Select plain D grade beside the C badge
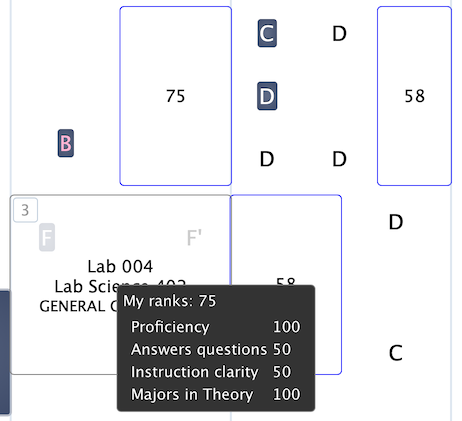This screenshot has width=462, height=421. [339, 33]
